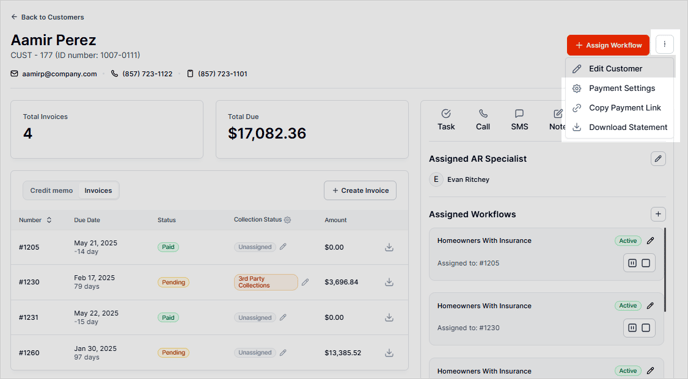Click invoice number #1205

pos(29,247)
